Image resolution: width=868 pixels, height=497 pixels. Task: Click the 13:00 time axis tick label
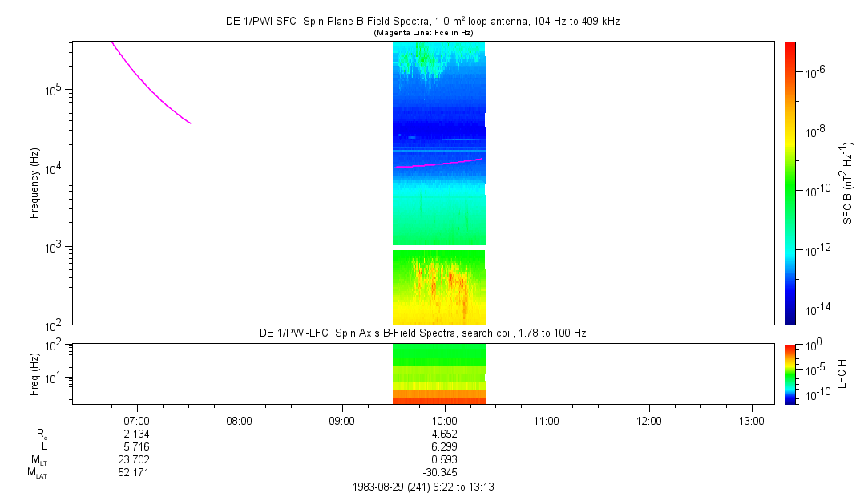(x=751, y=420)
